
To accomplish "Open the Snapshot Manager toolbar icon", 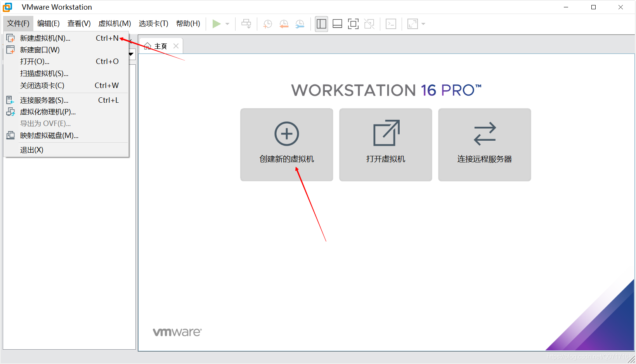I will pyautogui.click(x=300, y=24).
